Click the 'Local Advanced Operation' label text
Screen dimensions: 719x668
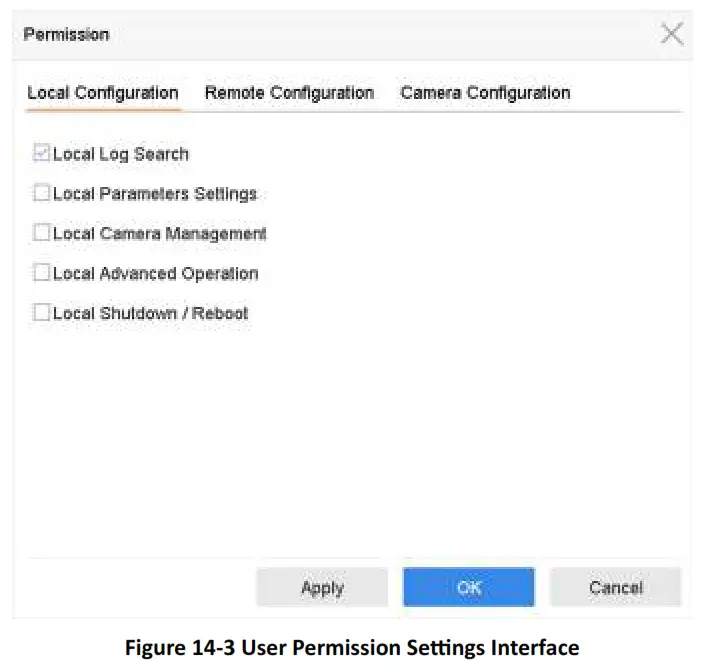click(155, 273)
